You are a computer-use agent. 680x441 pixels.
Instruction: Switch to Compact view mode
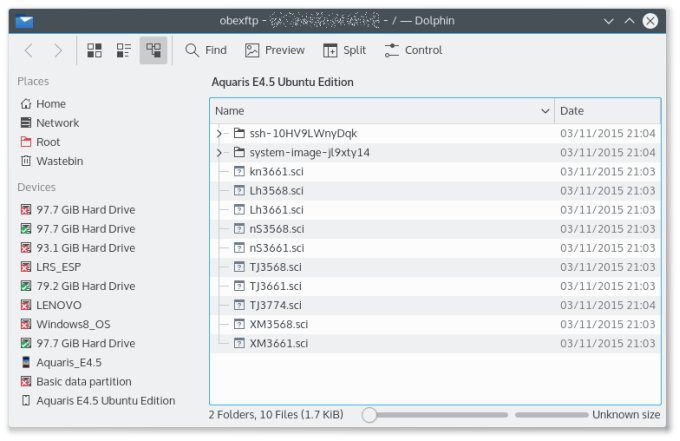pyautogui.click(x=124, y=50)
